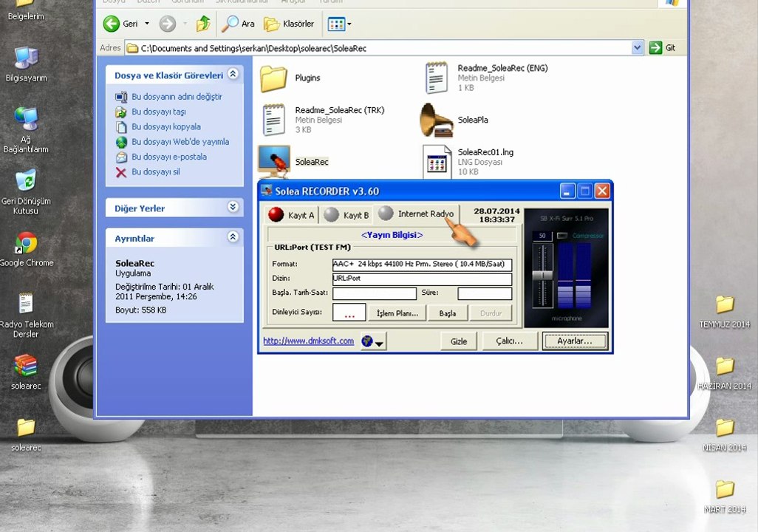Click 'Bu dosyayı e-postala' email task
The height and width of the screenshot is (532, 758).
(169, 157)
